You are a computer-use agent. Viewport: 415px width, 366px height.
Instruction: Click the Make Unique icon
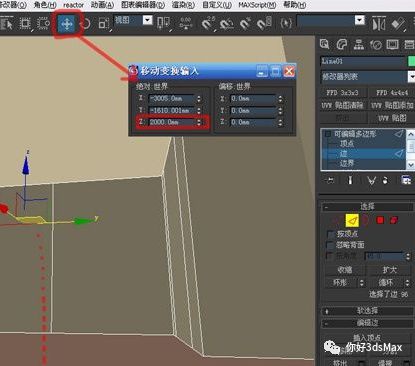click(371, 180)
